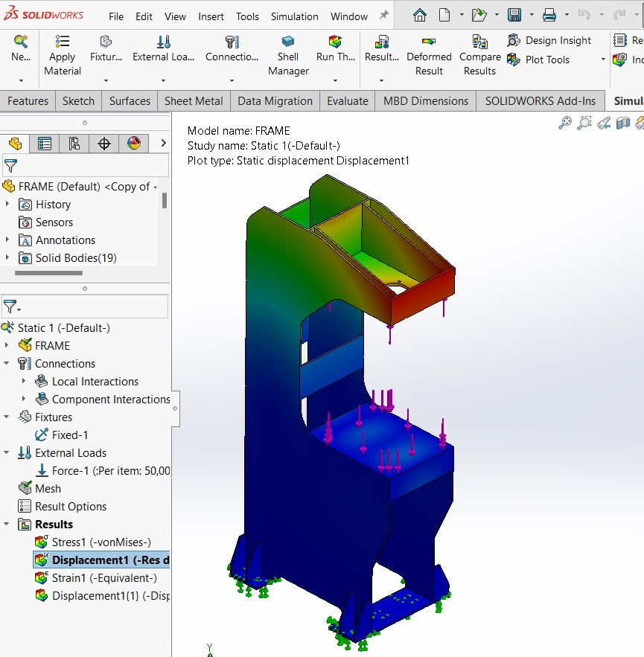Click the Apply Material icon
Image resolution: width=644 pixels, height=657 pixels.
(x=63, y=43)
